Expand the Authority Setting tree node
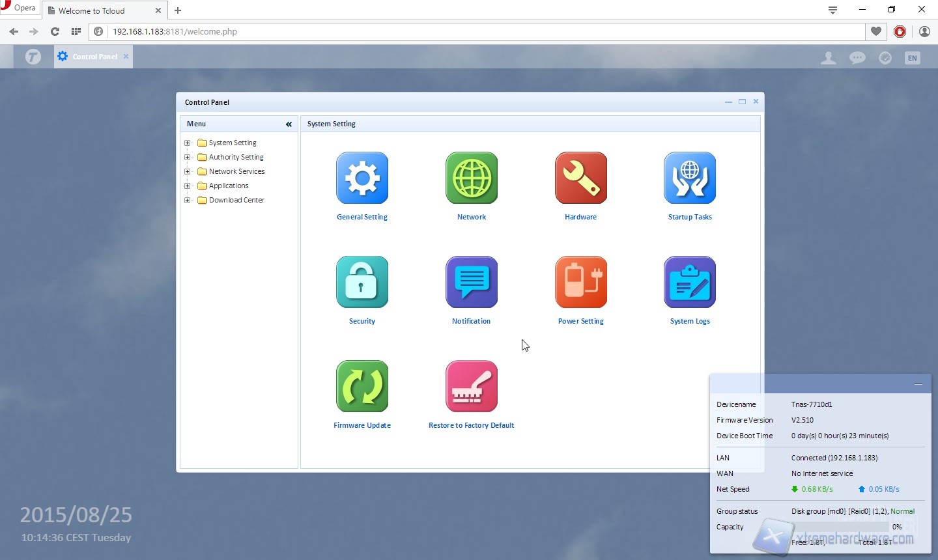 [x=188, y=157]
